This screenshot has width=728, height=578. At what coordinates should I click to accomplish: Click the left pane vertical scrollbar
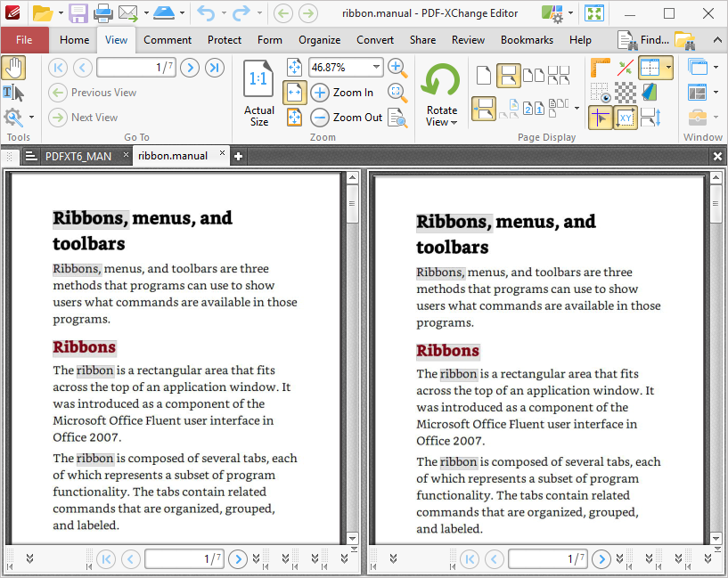pos(352,356)
